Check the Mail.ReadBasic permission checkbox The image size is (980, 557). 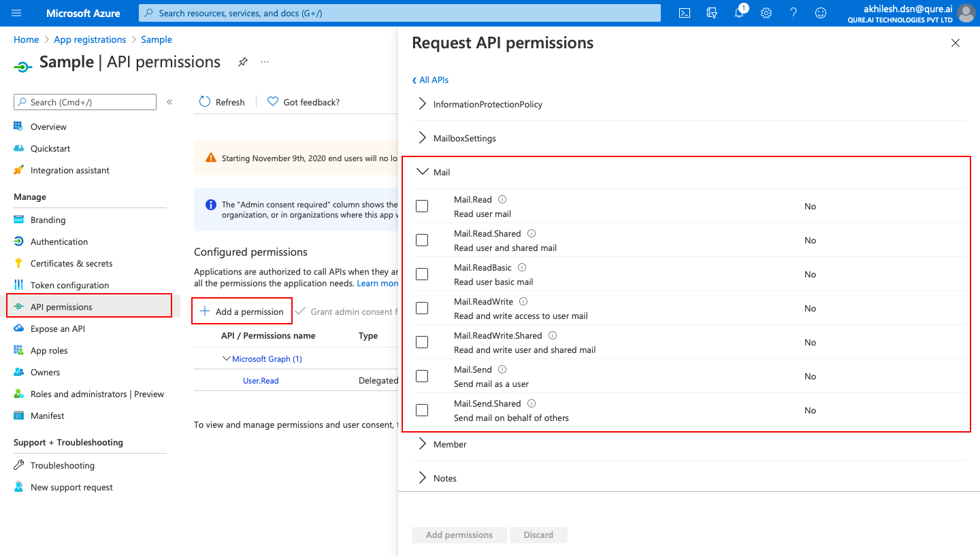[x=422, y=274]
